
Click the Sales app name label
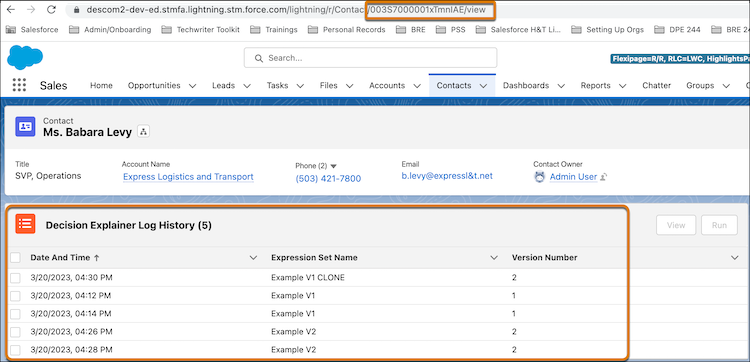pyautogui.click(x=54, y=86)
